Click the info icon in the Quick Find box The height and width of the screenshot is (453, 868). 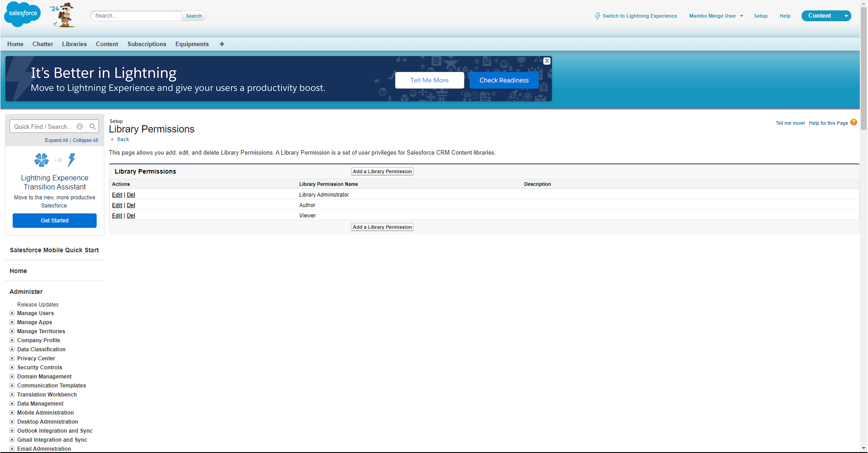click(79, 126)
